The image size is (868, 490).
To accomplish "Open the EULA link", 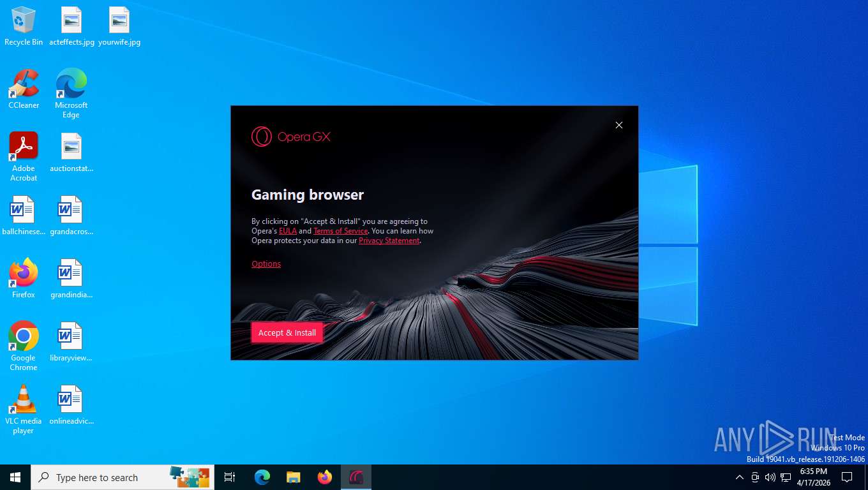I will coord(288,231).
